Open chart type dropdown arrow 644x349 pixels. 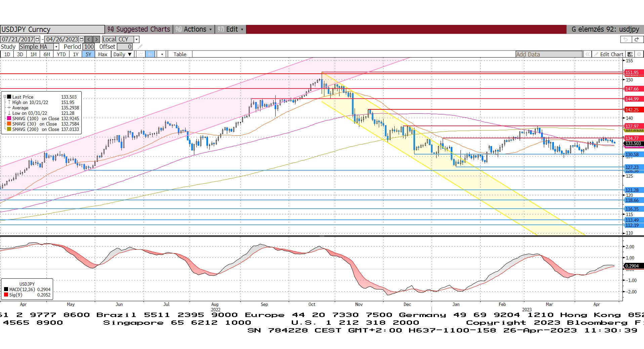click(x=162, y=54)
